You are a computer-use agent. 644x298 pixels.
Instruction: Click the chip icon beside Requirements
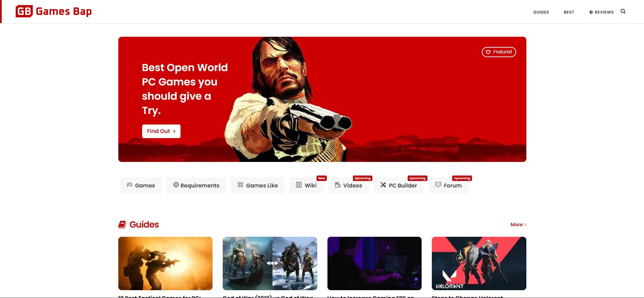pyautogui.click(x=176, y=185)
